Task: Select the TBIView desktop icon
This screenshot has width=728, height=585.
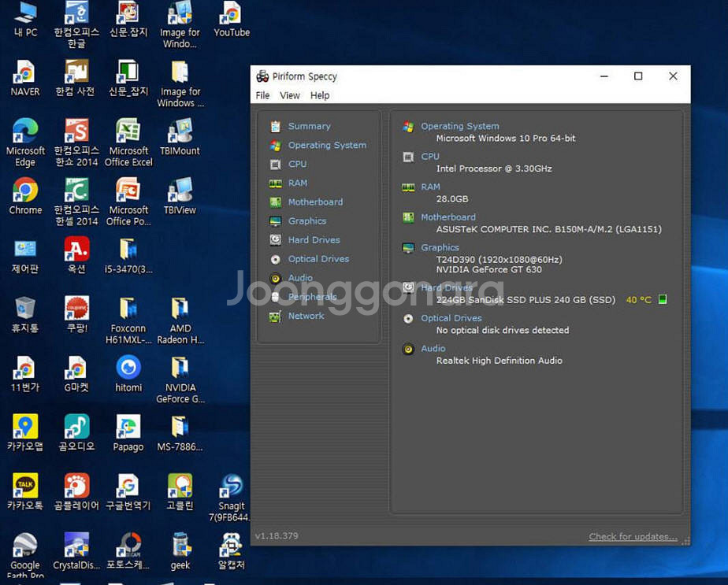Action: coord(180,196)
